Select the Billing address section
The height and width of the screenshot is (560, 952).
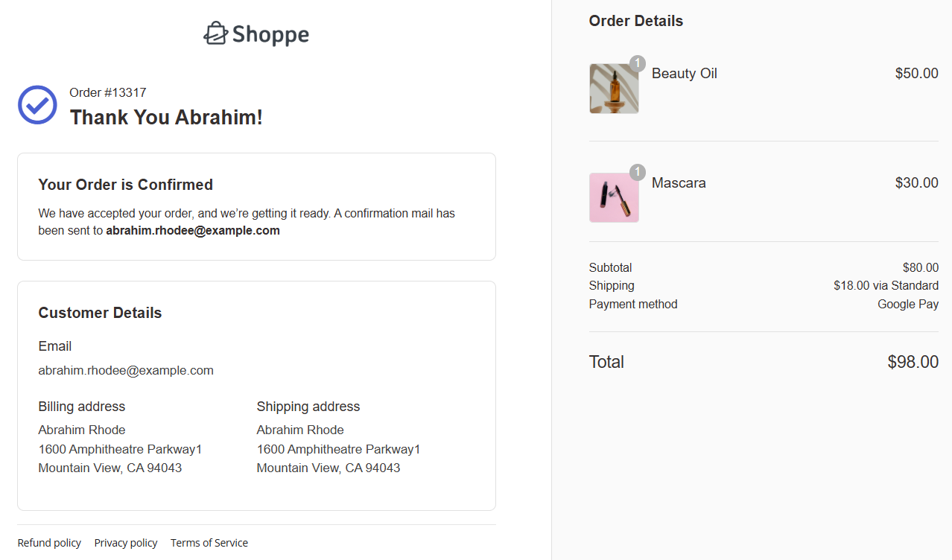click(82, 406)
